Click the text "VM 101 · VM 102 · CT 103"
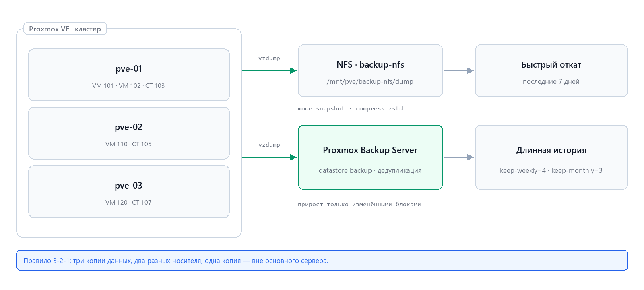Screen dimensions: 644x290 pyautogui.click(x=128, y=85)
